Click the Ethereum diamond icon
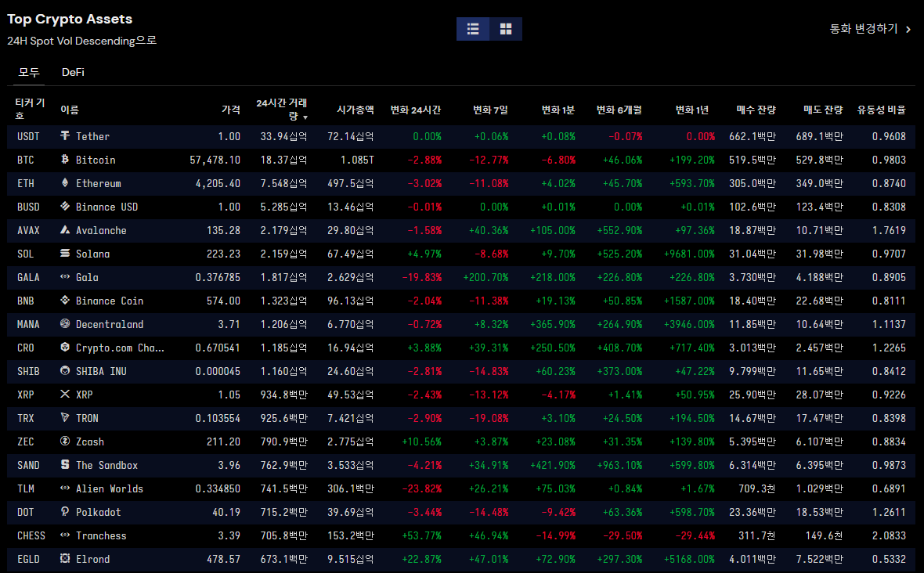Screen dimensions: 924x573 (65, 183)
